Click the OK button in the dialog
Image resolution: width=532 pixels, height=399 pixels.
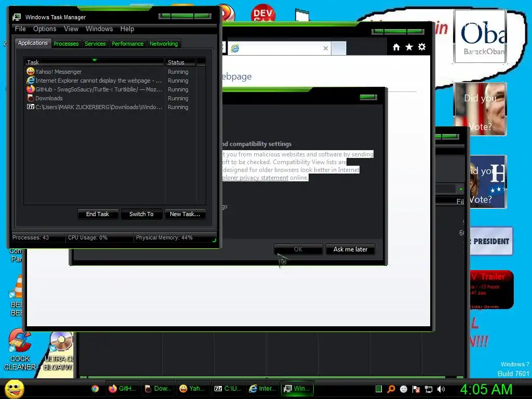click(298, 249)
